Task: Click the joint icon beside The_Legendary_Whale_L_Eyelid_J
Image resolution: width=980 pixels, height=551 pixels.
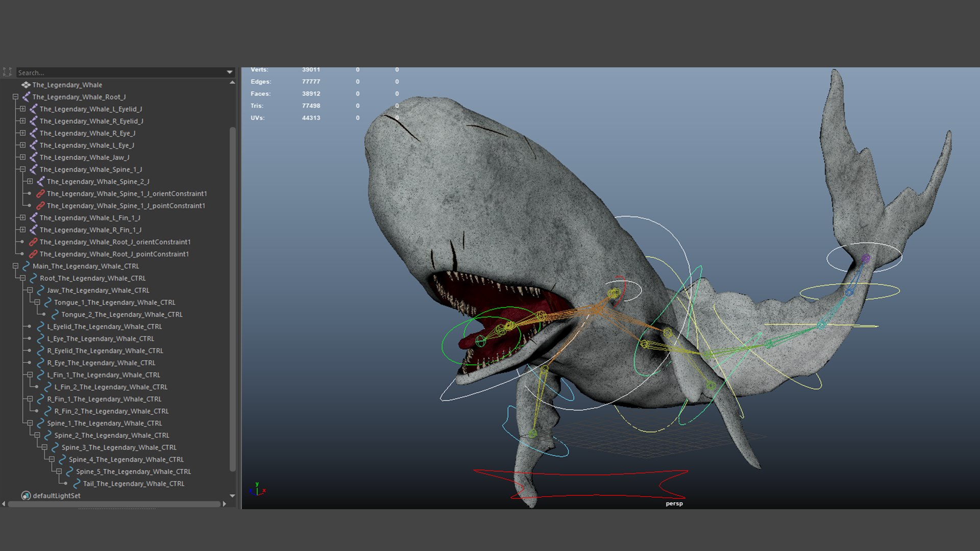Action: [x=33, y=109]
